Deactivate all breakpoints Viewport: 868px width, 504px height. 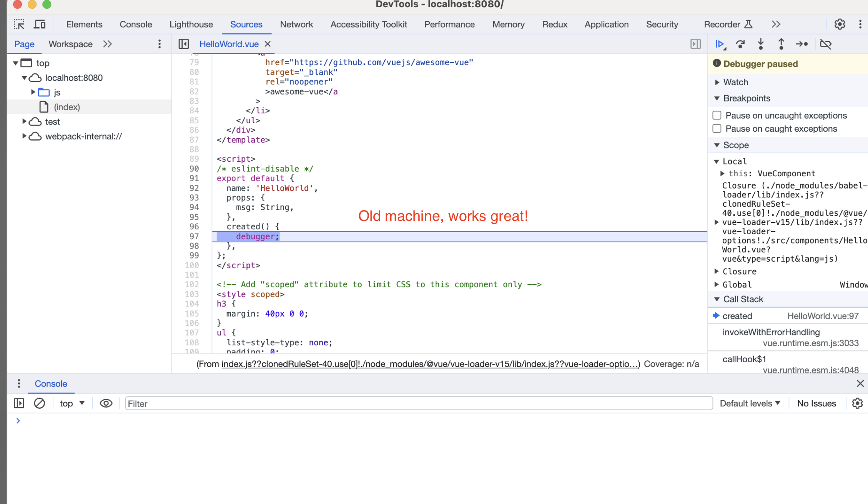tap(825, 44)
